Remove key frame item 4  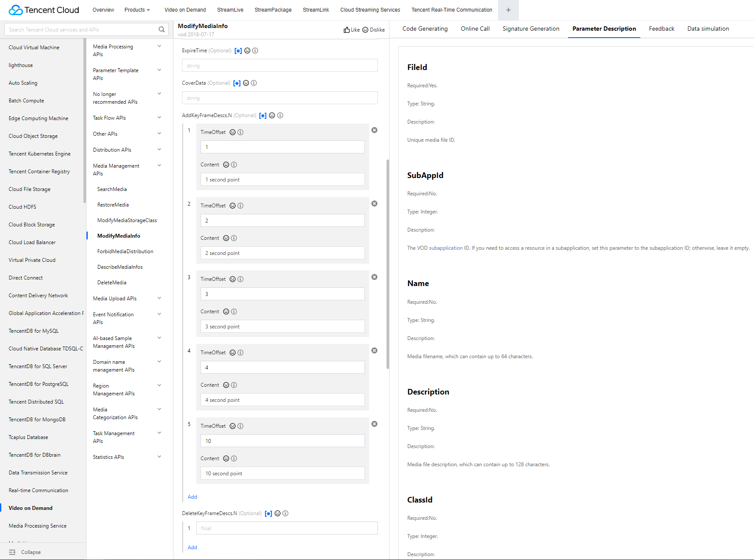point(374,350)
